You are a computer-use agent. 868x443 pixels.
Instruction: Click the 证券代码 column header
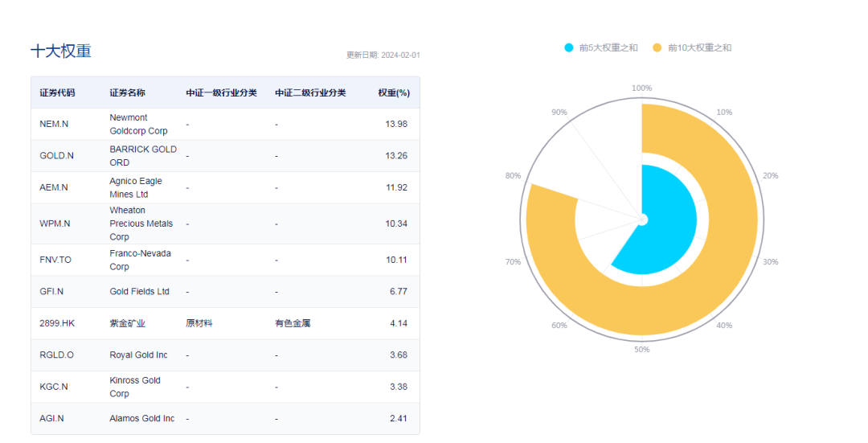(x=57, y=92)
